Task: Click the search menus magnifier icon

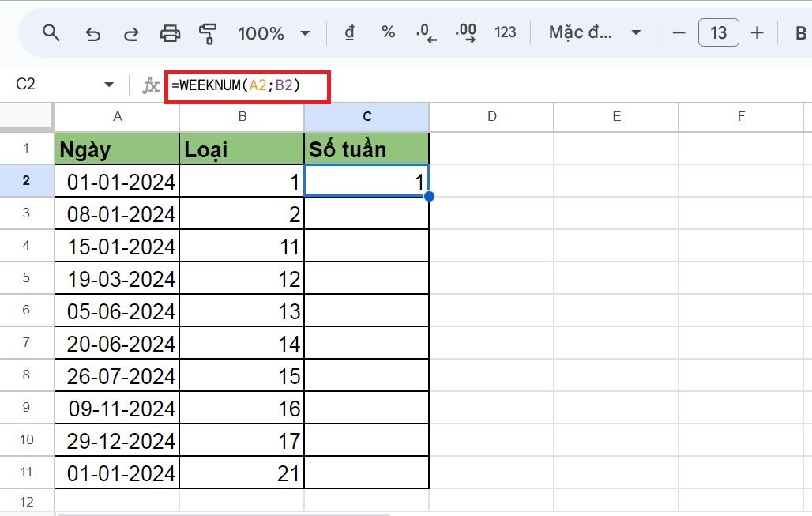Action: (51, 33)
